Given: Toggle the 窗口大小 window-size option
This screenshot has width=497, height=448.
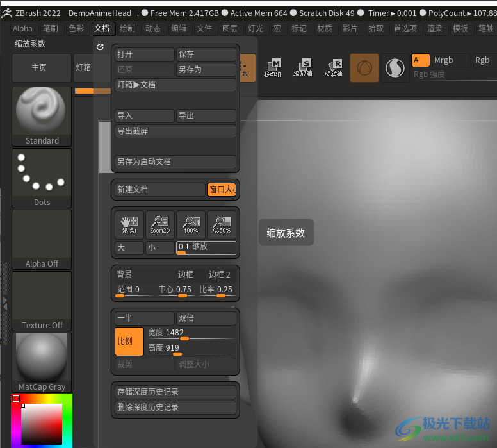Looking at the screenshot, I should point(222,190).
